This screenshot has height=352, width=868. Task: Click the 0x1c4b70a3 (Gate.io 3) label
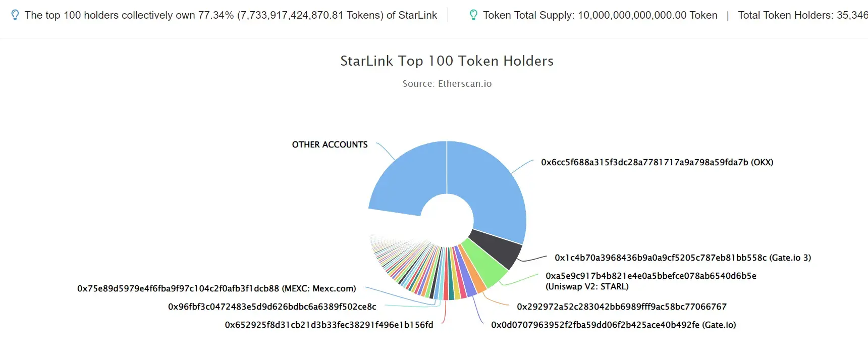(x=683, y=258)
